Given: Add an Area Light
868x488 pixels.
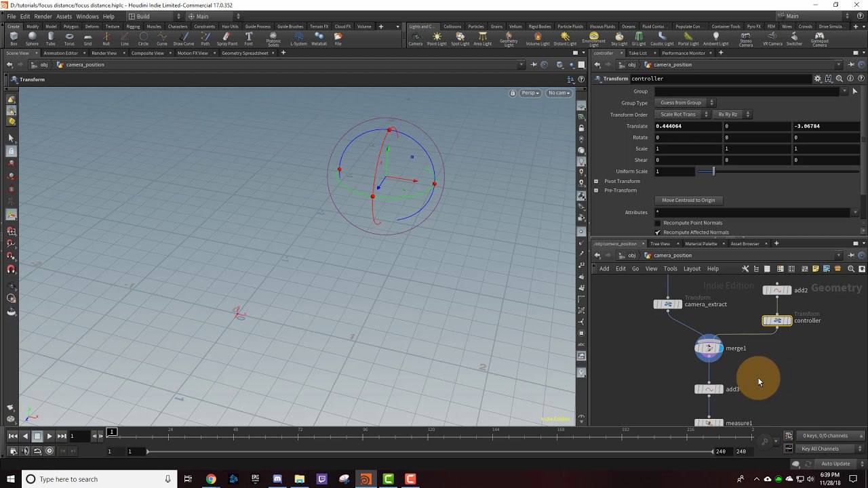Looking at the screenshot, I should click(x=482, y=39).
